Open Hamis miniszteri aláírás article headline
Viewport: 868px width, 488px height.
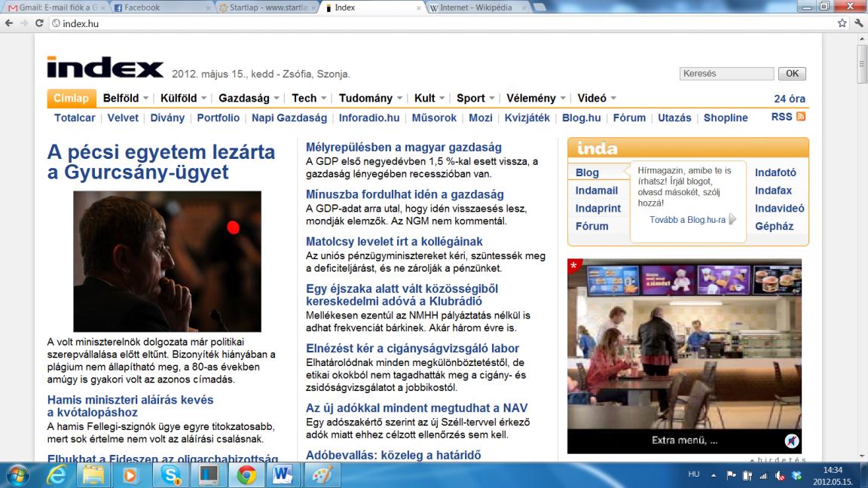click(x=130, y=406)
